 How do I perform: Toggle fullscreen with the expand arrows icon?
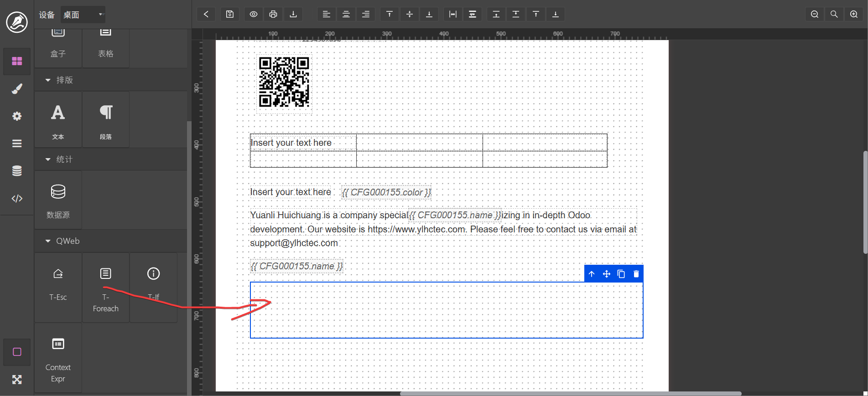[x=17, y=380]
